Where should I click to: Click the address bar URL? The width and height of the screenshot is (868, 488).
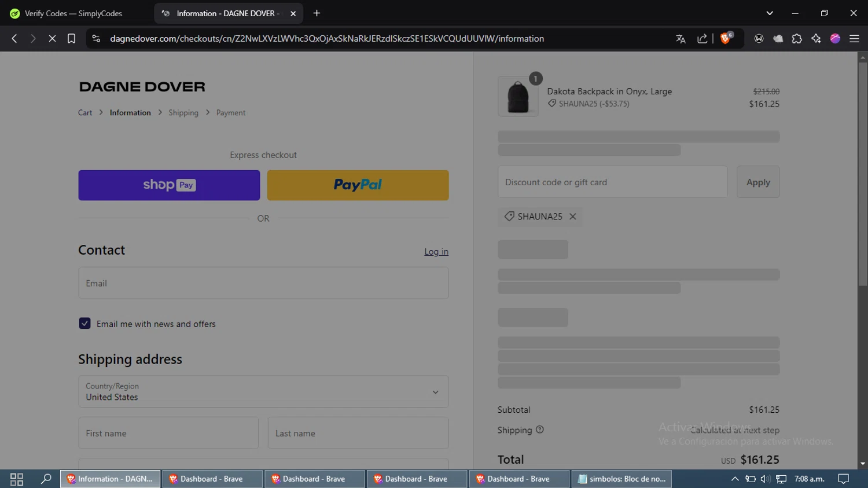pos(327,39)
